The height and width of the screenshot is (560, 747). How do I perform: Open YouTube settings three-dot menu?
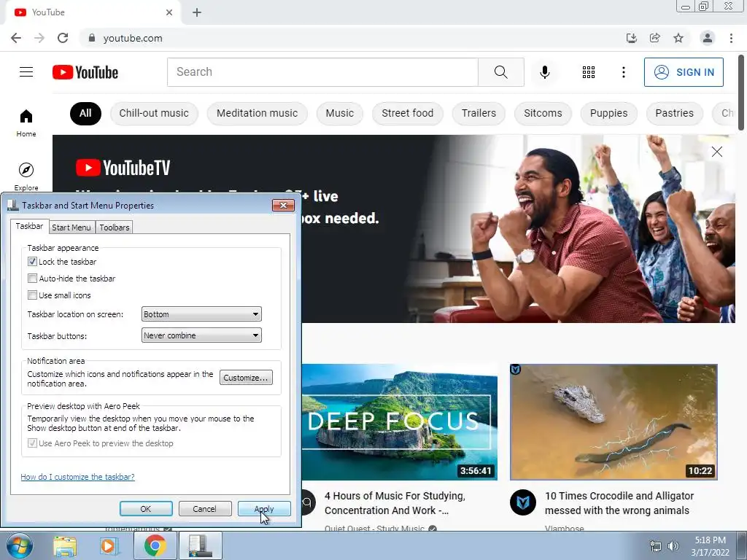(x=624, y=72)
